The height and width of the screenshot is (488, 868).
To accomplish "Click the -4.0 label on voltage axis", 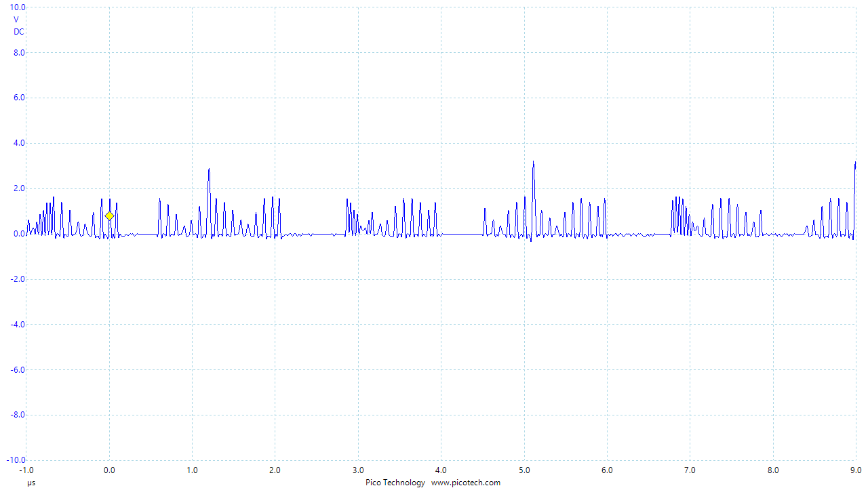I will [17, 325].
